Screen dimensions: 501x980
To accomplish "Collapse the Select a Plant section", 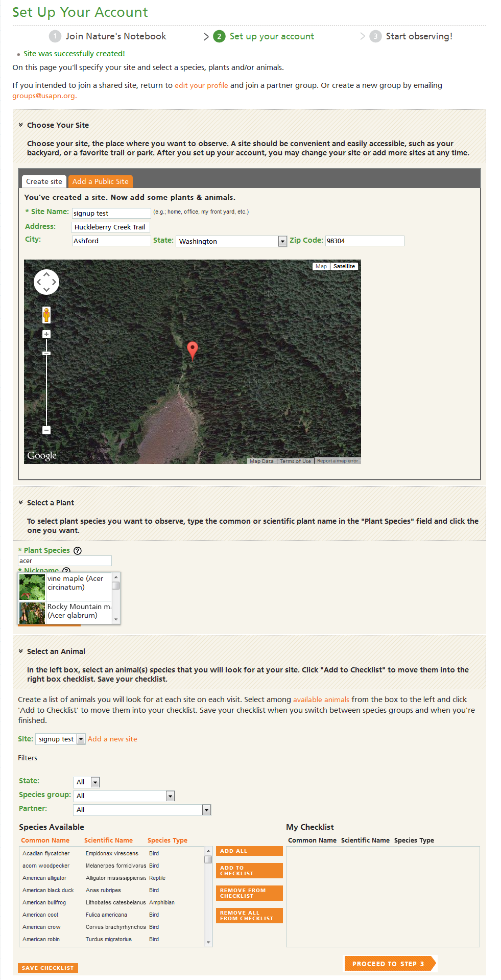I will [21, 502].
